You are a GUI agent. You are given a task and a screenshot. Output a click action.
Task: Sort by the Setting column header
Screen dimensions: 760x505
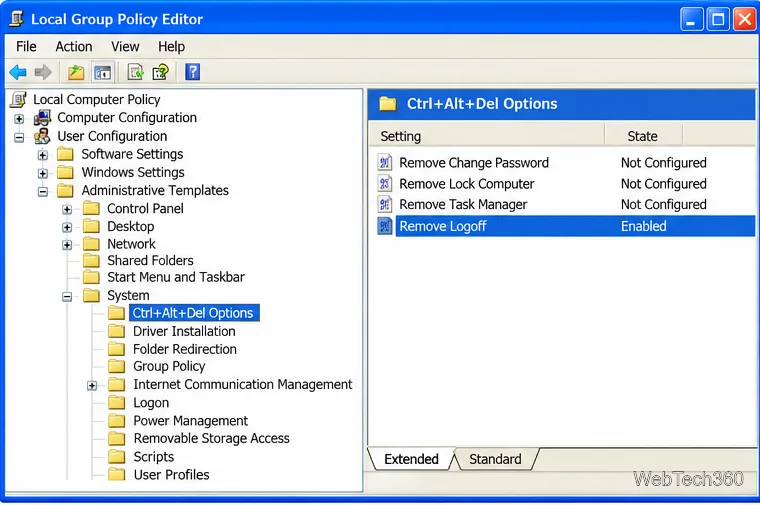[487, 136]
